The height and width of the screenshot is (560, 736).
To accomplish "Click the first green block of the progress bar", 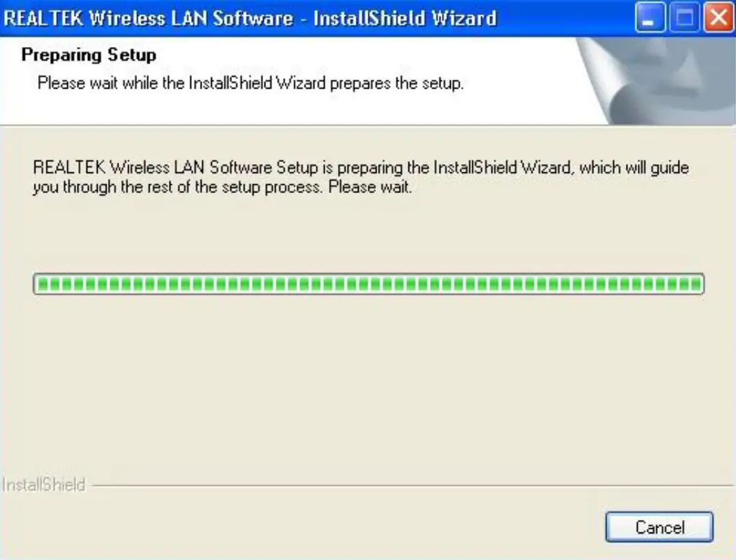I will click(43, 284).
